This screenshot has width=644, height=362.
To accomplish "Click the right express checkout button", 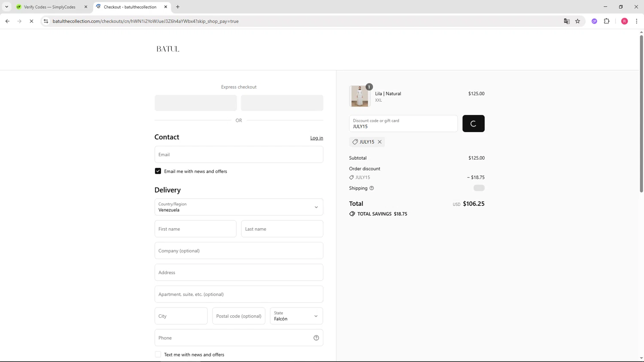I will (282, 103).
